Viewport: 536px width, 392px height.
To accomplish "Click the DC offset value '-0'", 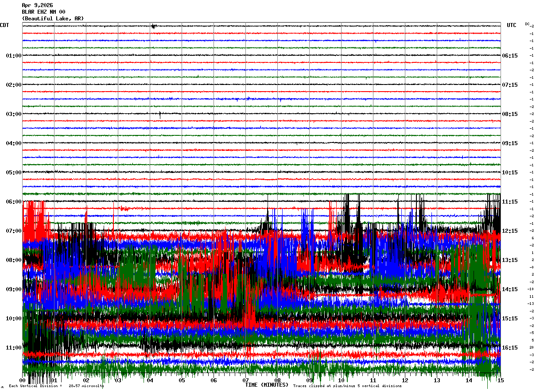I will pos(532,268).
